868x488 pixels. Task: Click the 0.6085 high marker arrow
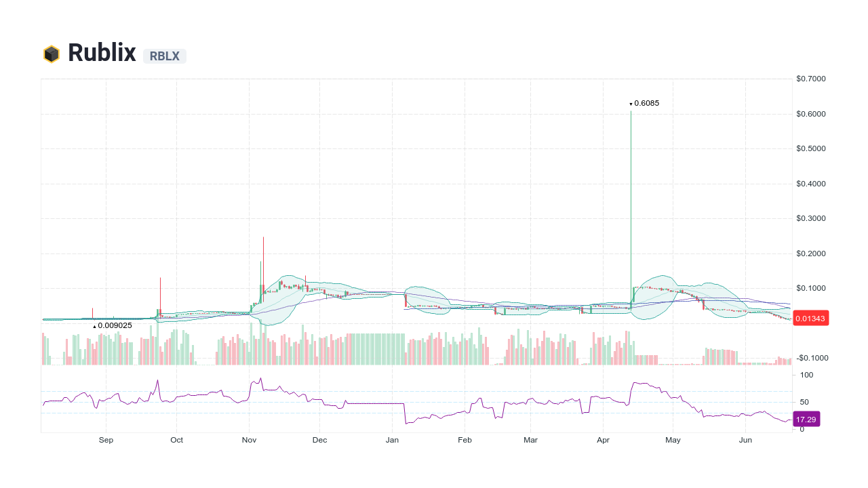631,103
